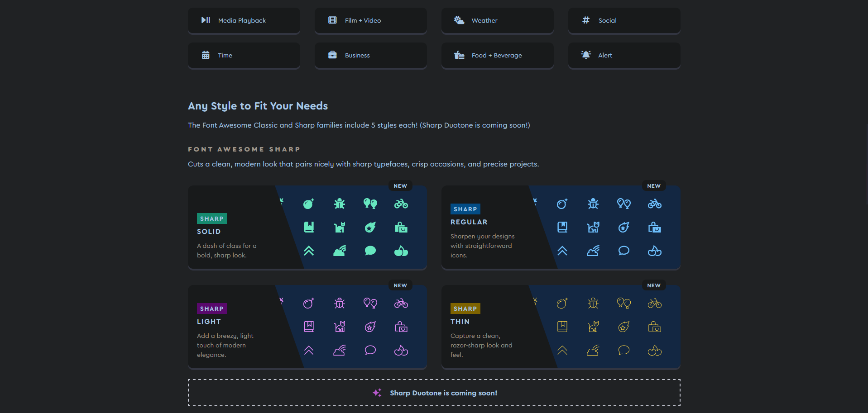Select the yellow comment bubble icon in Sharp Thin
868x413 pixels.
[x=623, y=351]
